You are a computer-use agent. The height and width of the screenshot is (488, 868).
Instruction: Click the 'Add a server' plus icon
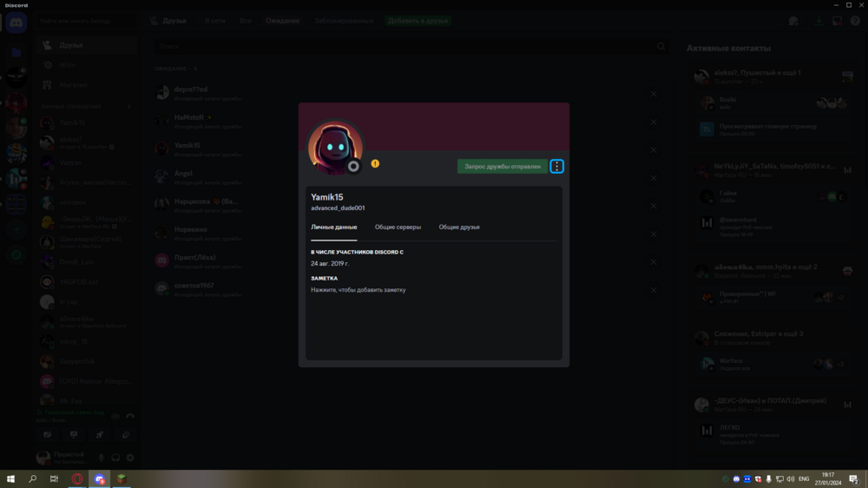[16, 228]
